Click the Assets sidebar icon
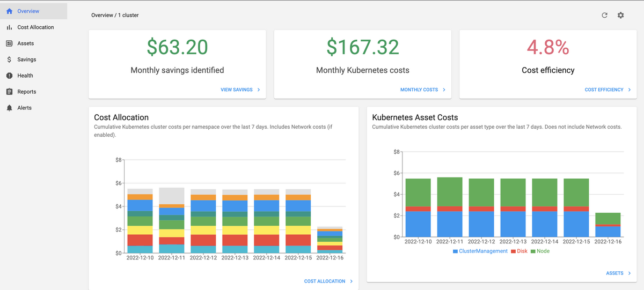The width and height of the screenshot is (644, 290). pyautogui.click(x=9, y=43)
